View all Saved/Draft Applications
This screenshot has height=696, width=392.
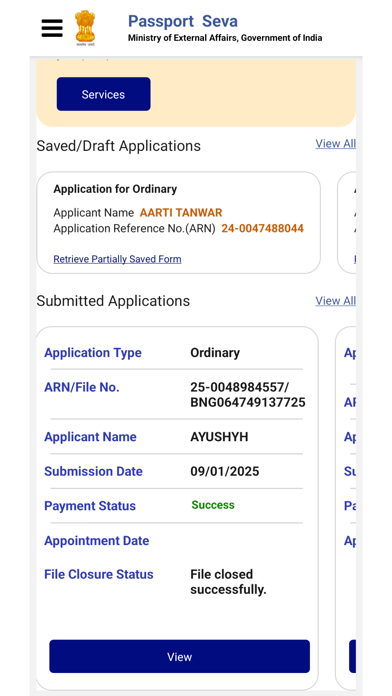tap(336, 144)
